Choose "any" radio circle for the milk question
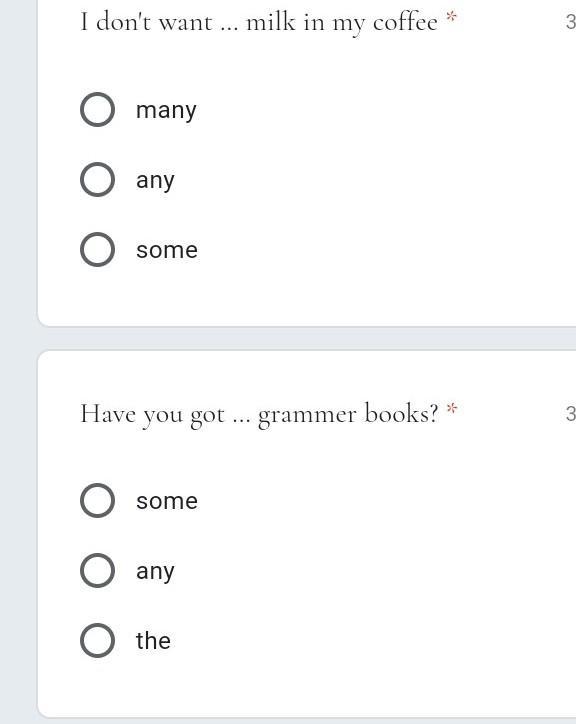576x724 pixels. [97, 179]
